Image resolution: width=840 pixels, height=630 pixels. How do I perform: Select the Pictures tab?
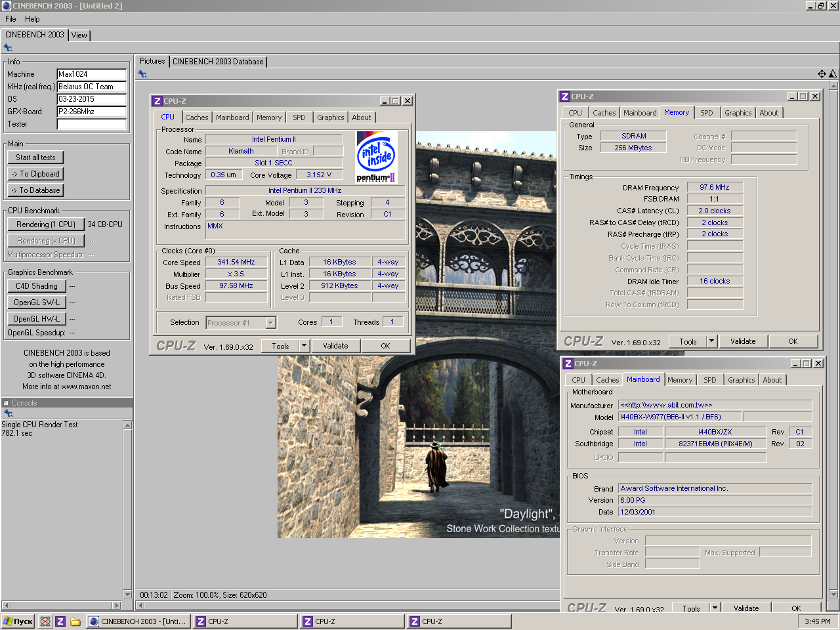click(x=152, y=61)
